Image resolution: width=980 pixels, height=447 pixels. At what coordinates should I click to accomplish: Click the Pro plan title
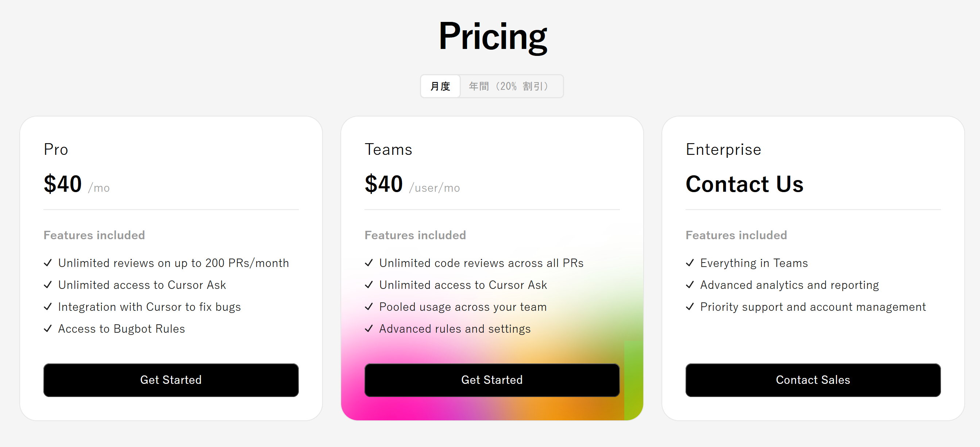pyautogui.click(x=56, y=150)
